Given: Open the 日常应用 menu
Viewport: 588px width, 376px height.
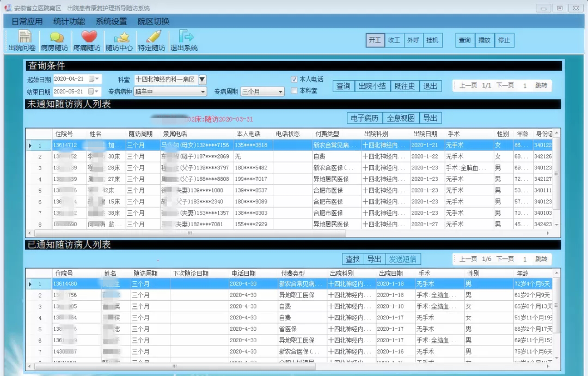Looking at the screenshot, I should [27, 21].
